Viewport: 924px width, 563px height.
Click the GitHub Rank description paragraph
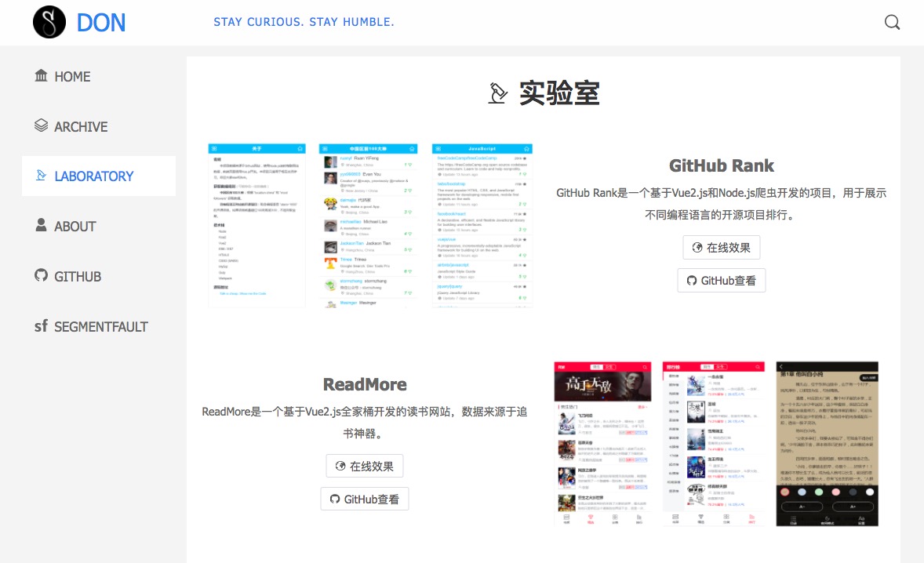coord(722,204)
